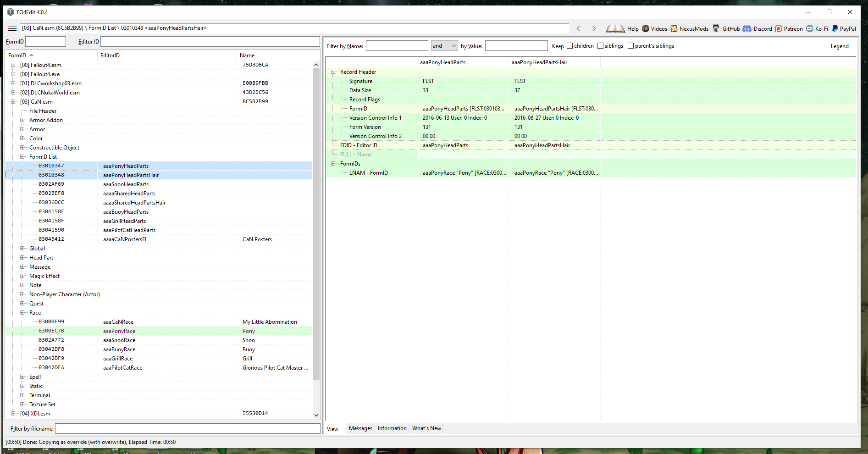Switch to the What's New tab

click(x=426, y=428)
